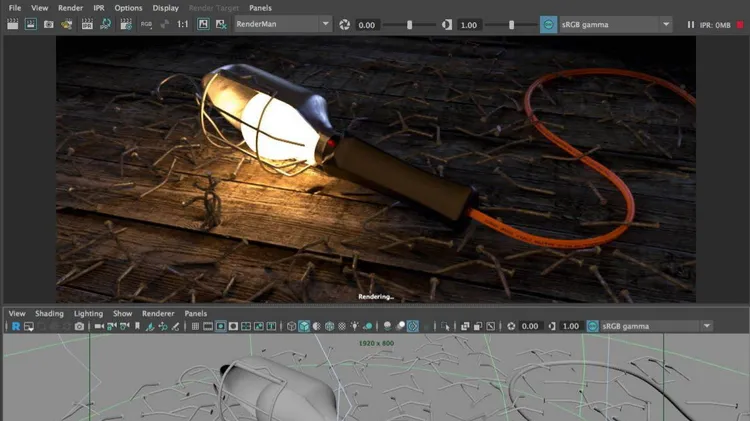Click the Bookmarks icon in viewport toolbar
750x421 pixels.
click(x=137, y=326)
